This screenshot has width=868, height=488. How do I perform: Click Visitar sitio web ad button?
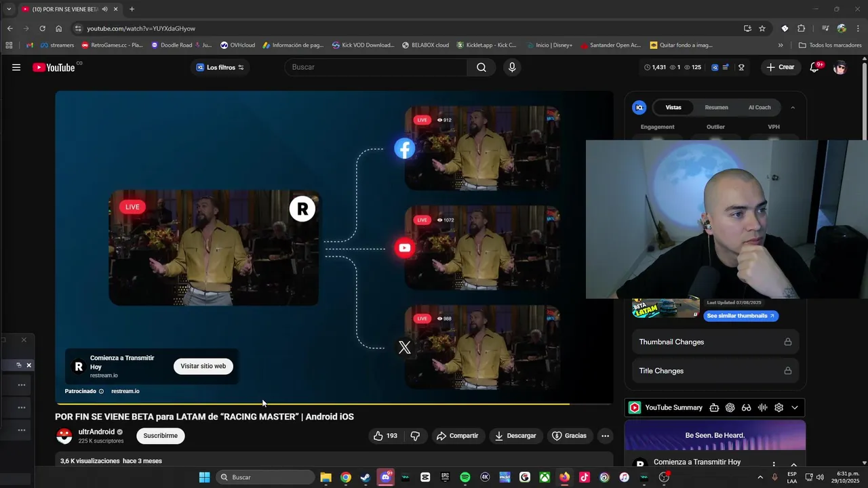(203, 366)
